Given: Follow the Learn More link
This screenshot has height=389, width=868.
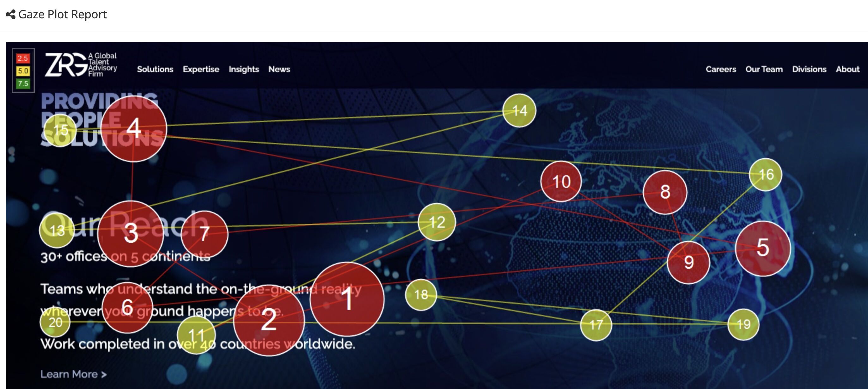Looking at the screenshot, I should 73,374.
